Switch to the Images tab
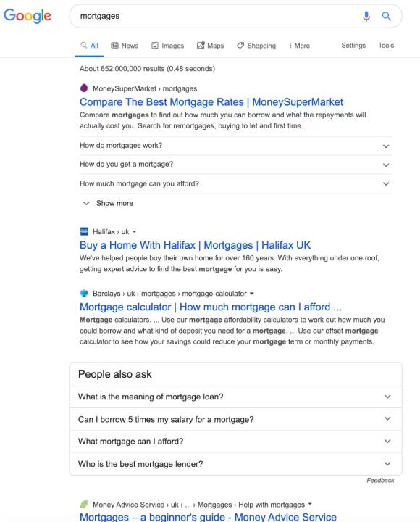This screenshot has width=420, height=522. click(167, 46)
